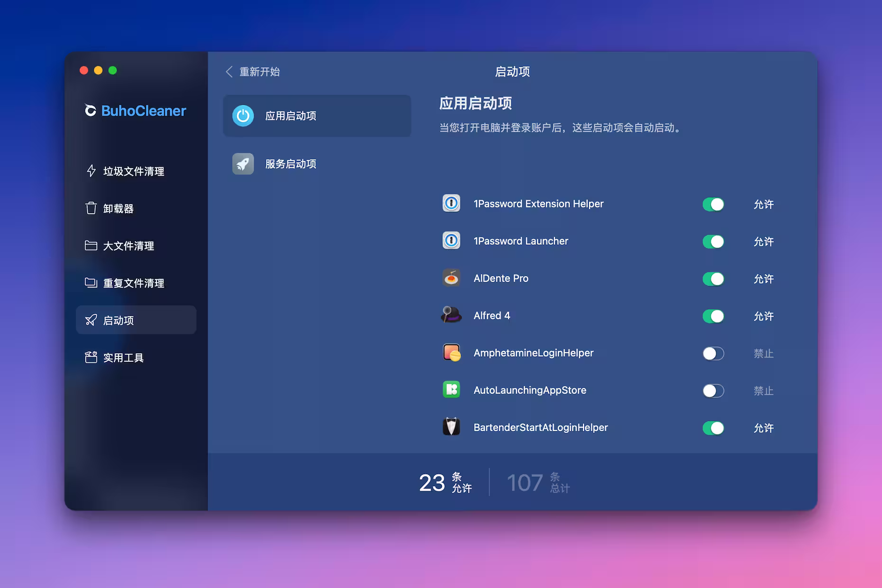Click the 107 条总计 counter

pyautogui.click(x=538, y=483)
